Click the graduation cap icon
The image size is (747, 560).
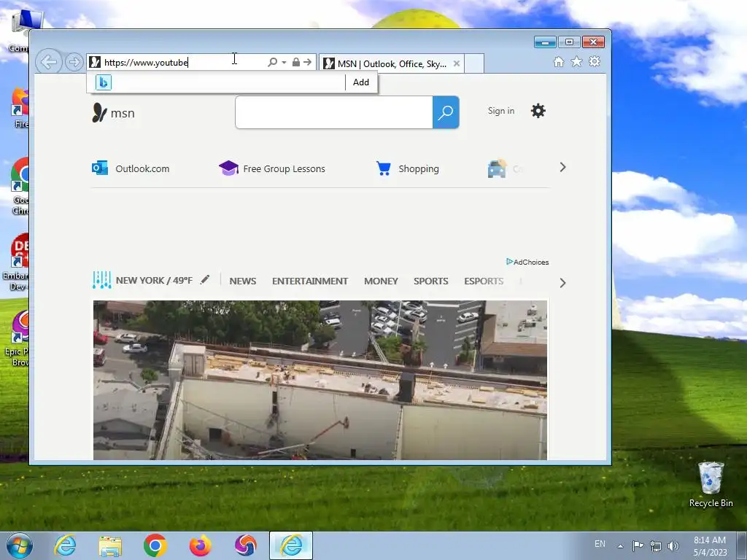(x=228, y=168)
